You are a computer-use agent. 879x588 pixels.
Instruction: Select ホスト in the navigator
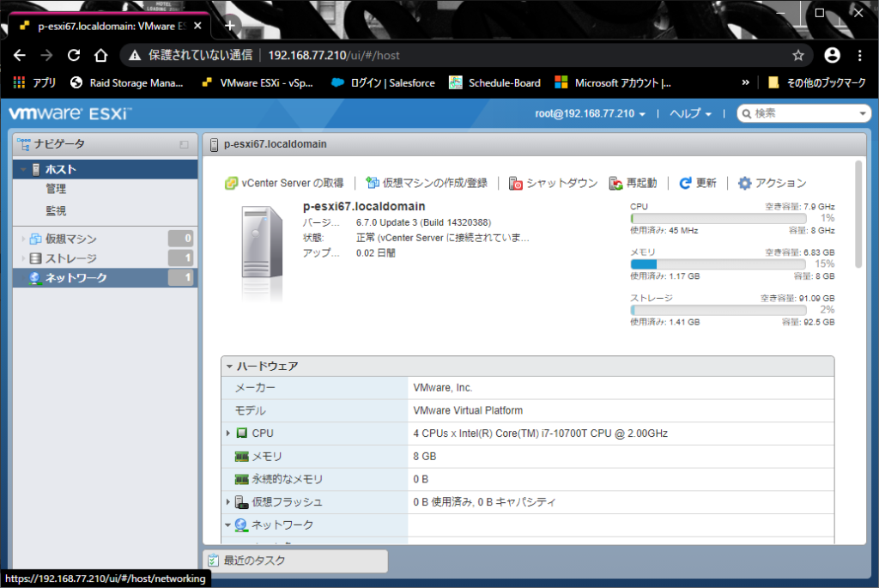pos(106,169)
